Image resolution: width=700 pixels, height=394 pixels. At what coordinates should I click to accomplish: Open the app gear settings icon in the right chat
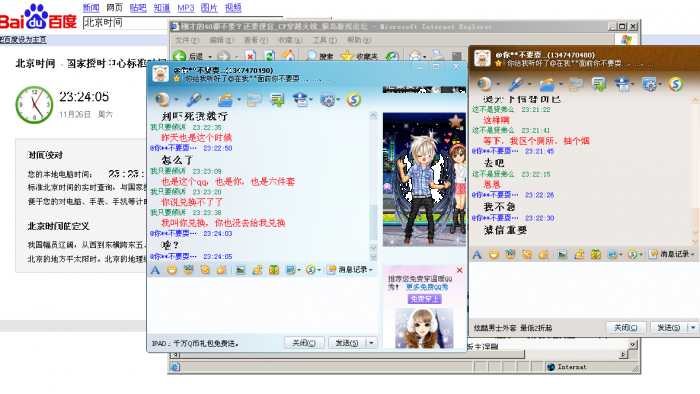pyautogui.click(x=649, y=84)
